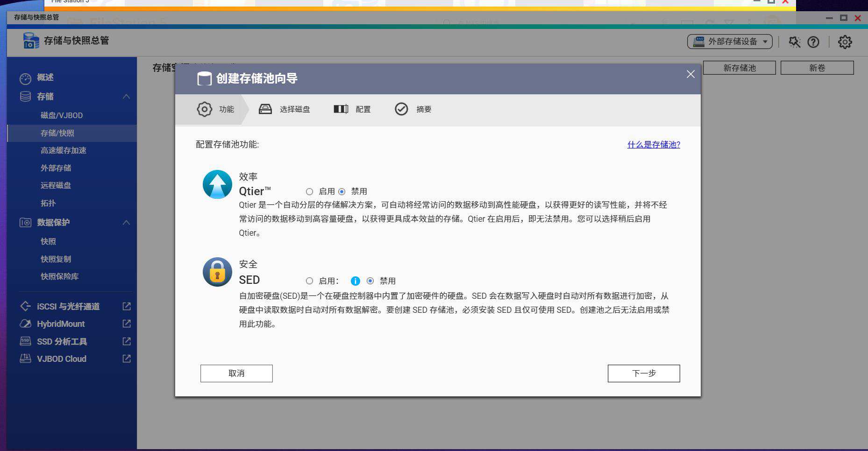Image resolution: width=868 pixels, height=451 pixels.
Task: Open the 什么是存储池? link
Action: coord(654,145)
